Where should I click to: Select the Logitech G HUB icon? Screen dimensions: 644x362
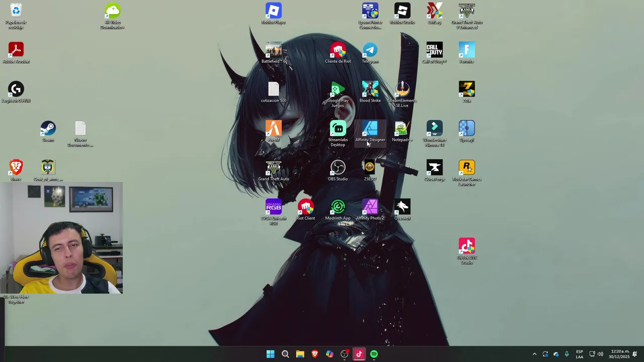[16, 92]
